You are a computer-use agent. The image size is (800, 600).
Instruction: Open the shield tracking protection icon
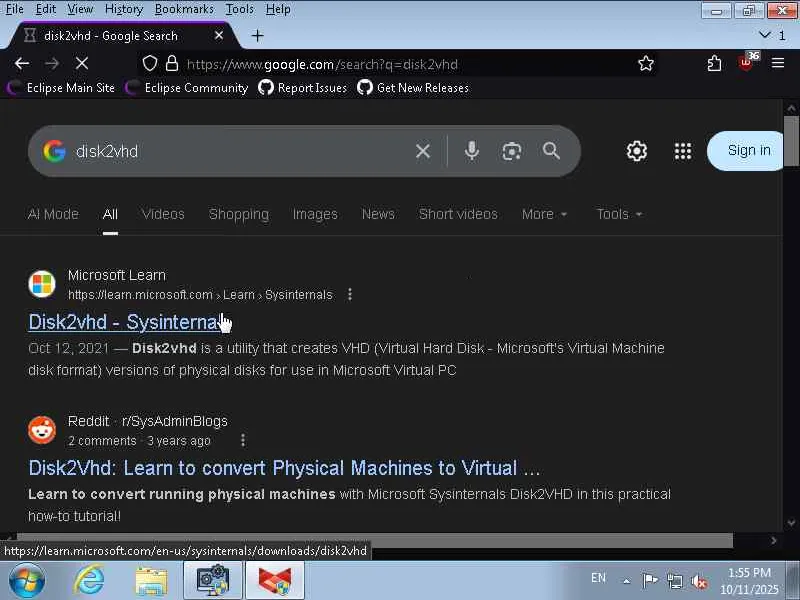(x=149, y=63)
